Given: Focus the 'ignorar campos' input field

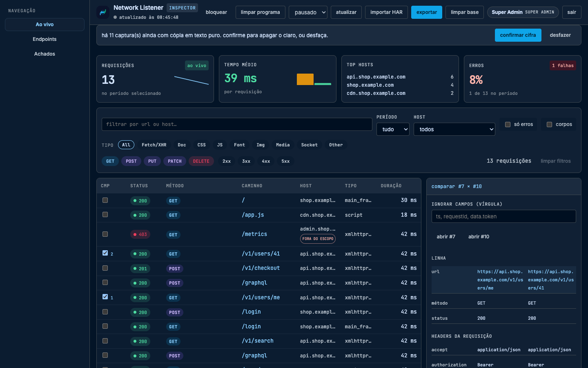Looking at the screenshot, I should pyautogui.click(x=503, y=216).
